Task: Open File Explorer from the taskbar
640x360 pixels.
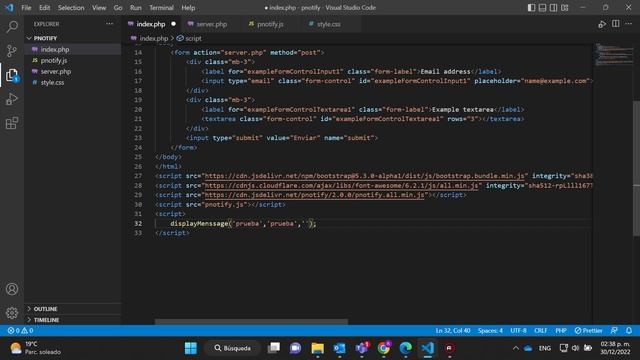Action: coord(318,348)
